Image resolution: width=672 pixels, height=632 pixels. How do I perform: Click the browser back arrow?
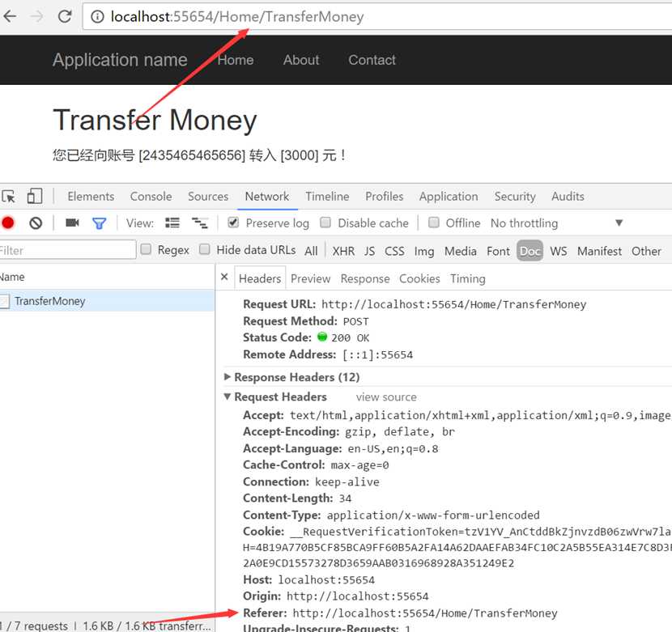[x=10, y=17]
